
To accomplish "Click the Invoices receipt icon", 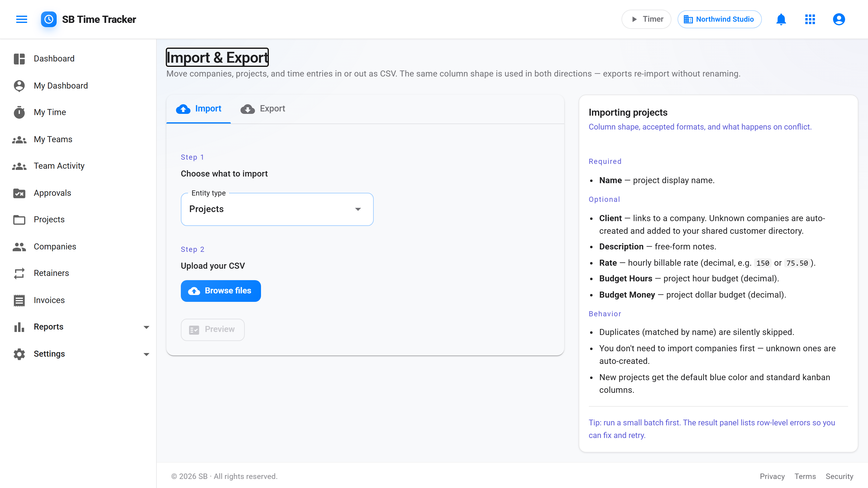I will point(19,300).
